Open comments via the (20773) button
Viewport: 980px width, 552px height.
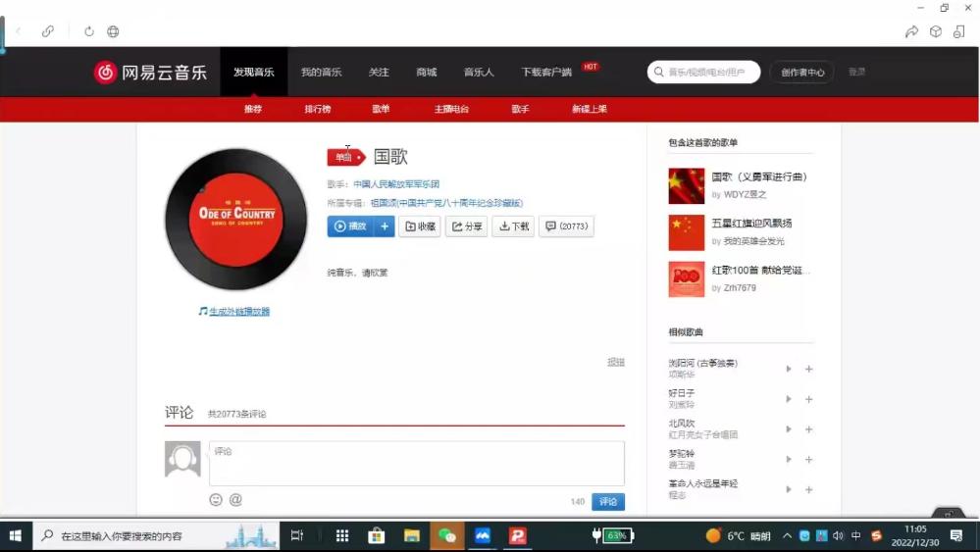point(567,226)
